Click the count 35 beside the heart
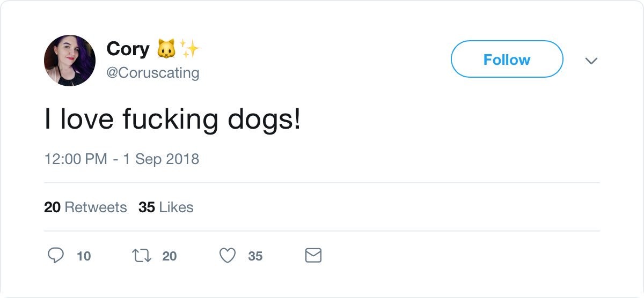Screen dimensions: 644x298 (x=255, y=256)
